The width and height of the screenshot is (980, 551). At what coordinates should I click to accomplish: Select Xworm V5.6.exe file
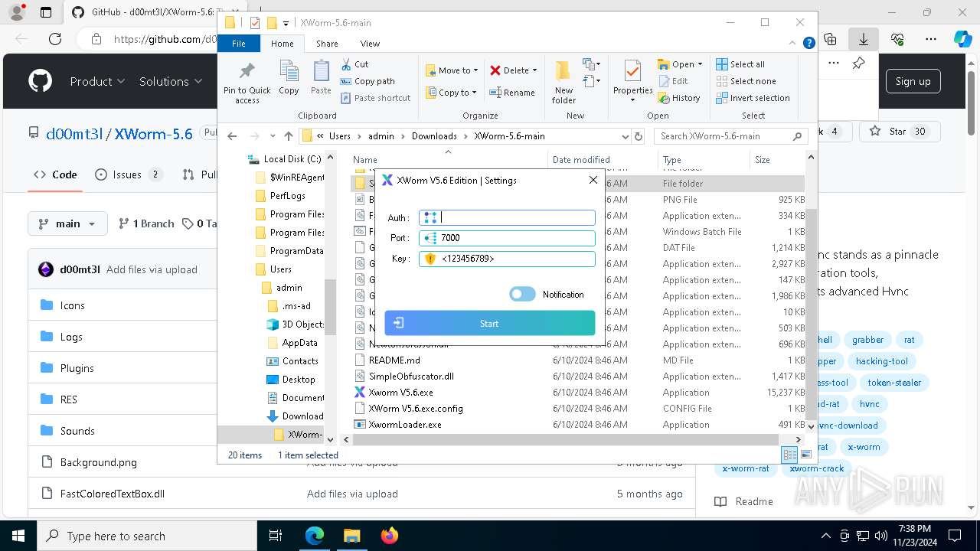(400, 392)
